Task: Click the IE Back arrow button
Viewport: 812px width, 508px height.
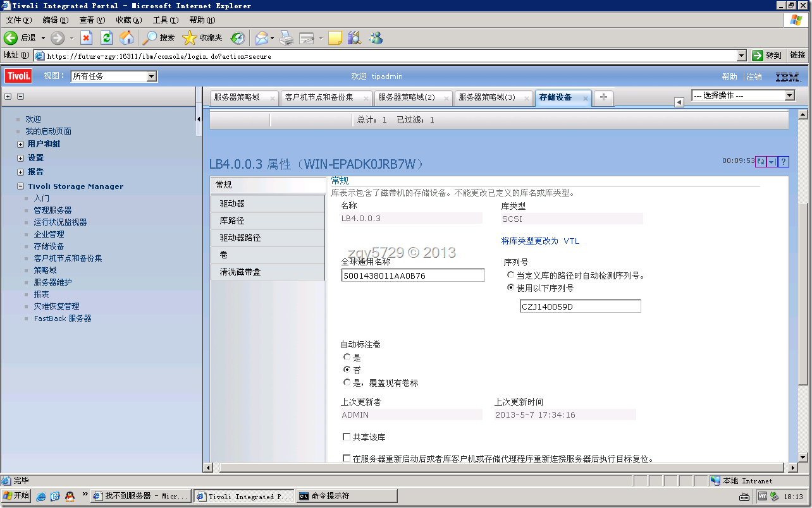Action: pos(11,38)
